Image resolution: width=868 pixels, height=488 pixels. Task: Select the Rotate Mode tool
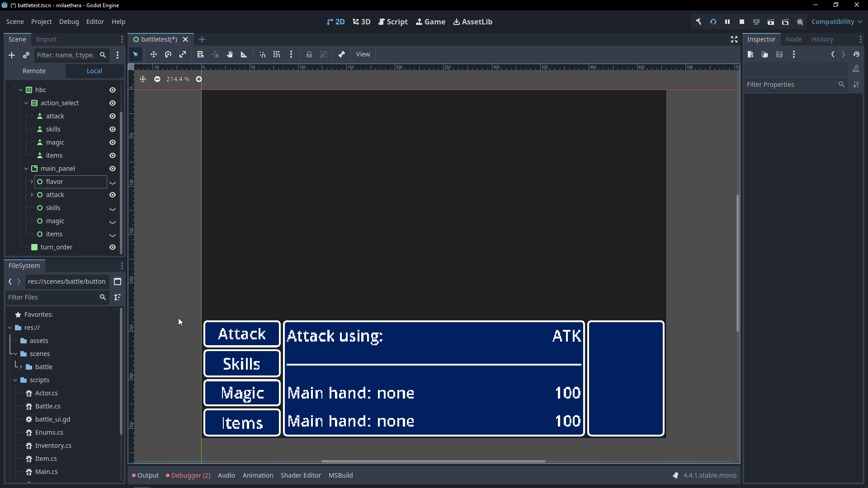click(x=168, y=54)
